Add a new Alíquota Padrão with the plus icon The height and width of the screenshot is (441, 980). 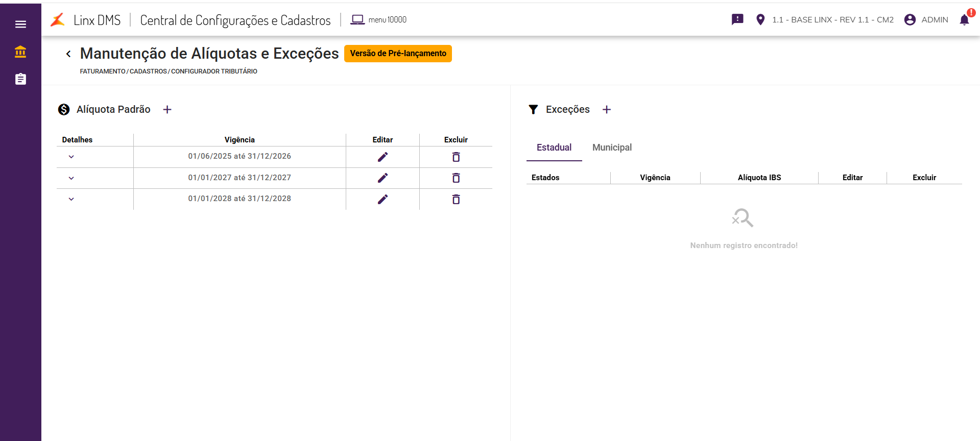click(x=167, y=110)
